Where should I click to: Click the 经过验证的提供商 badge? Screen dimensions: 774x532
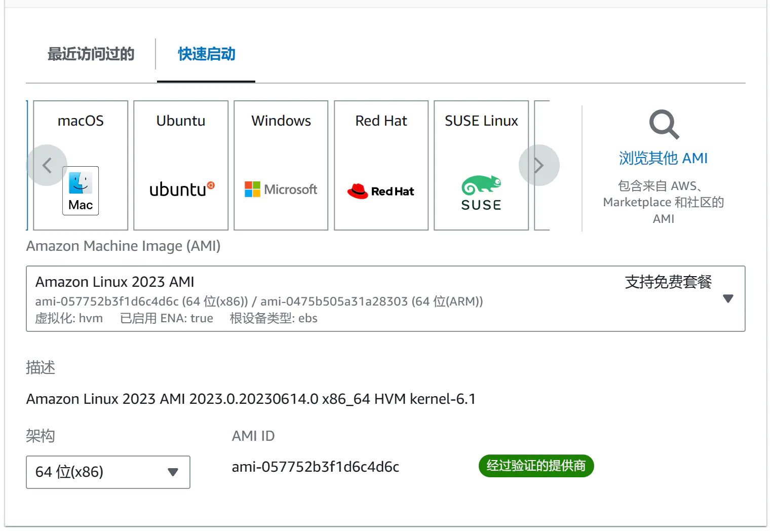[536, 466]
